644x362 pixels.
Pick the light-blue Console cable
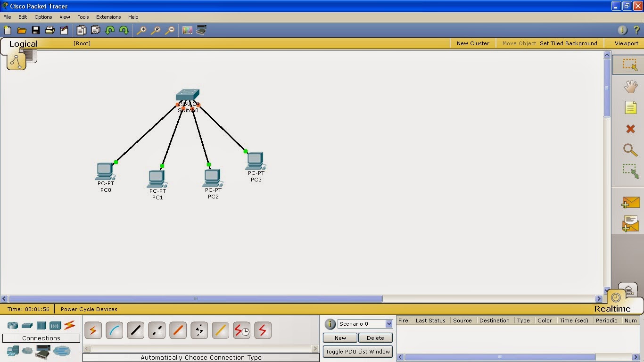[x=114, y=330]
